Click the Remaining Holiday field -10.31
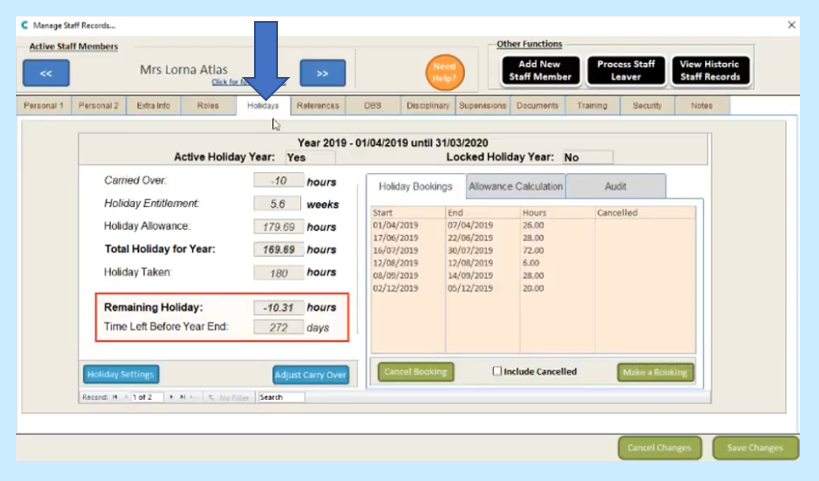 coord(278,308)
